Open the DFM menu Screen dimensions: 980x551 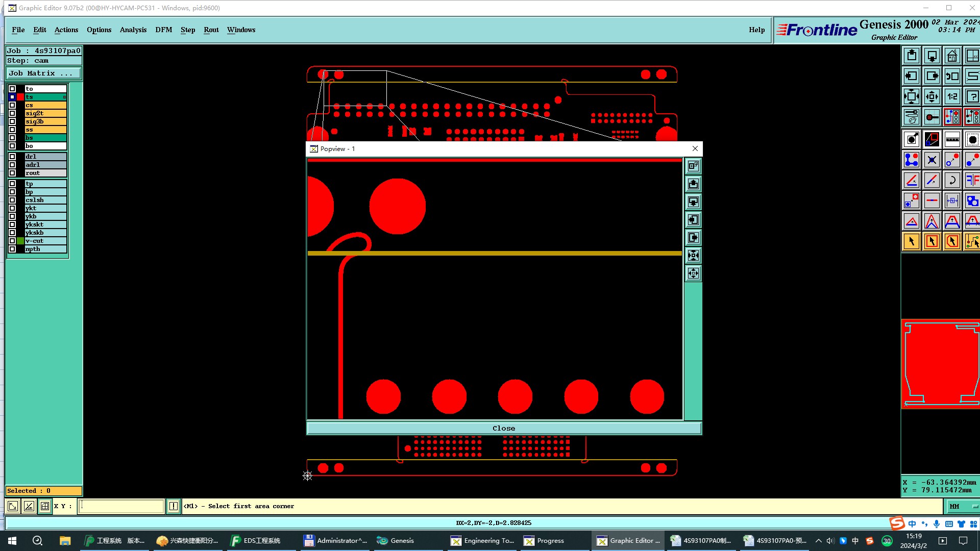163,30
